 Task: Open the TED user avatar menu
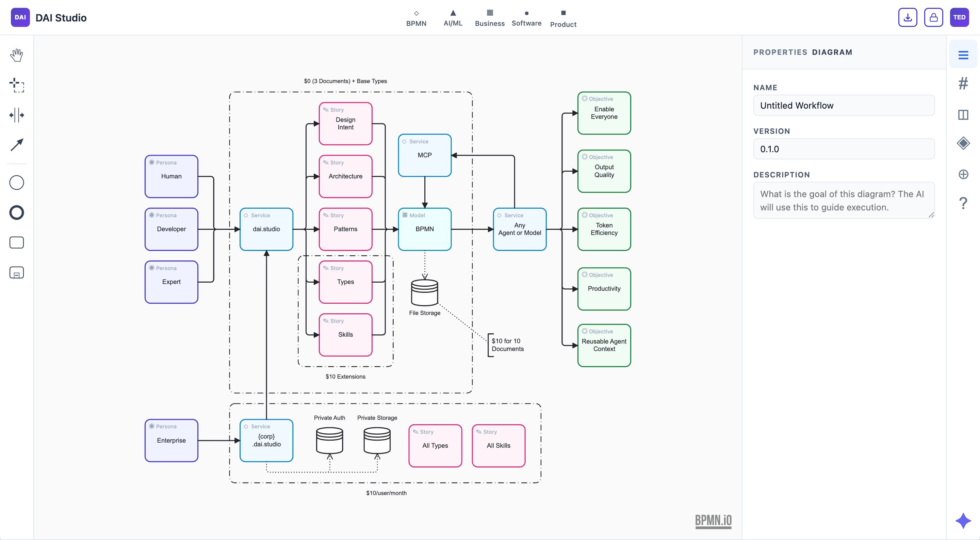coord(959,17)
